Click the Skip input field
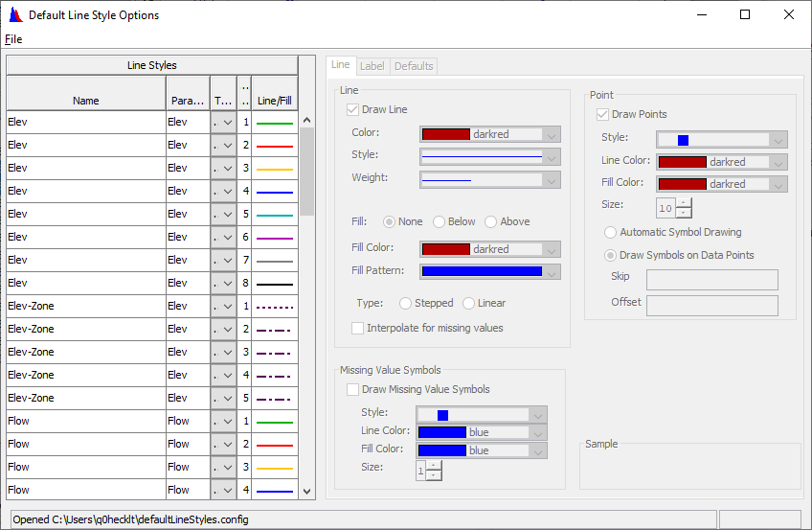Screen dimensions: 812x530 711,280
